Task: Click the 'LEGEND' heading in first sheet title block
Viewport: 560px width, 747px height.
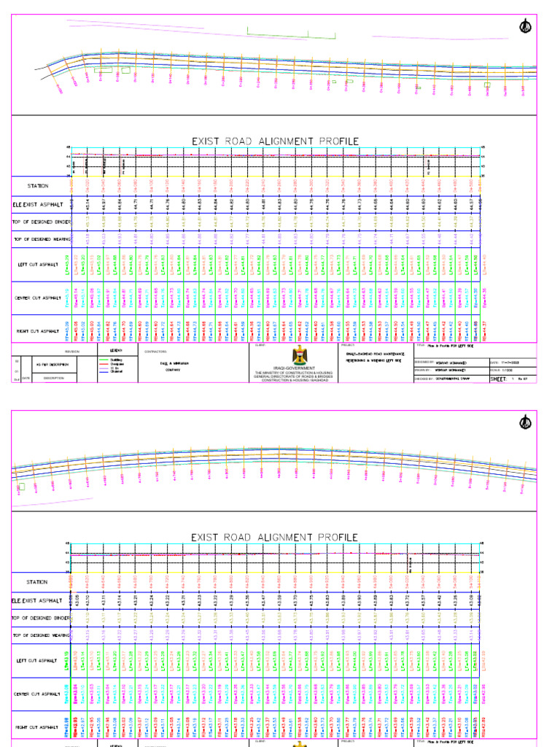Action: pos(116,350)
